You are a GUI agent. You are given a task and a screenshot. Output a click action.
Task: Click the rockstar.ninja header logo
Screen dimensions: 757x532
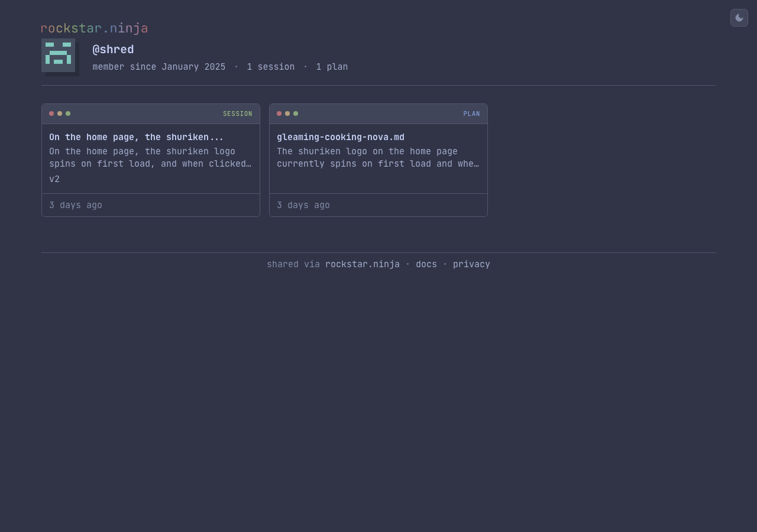(94, 28)
